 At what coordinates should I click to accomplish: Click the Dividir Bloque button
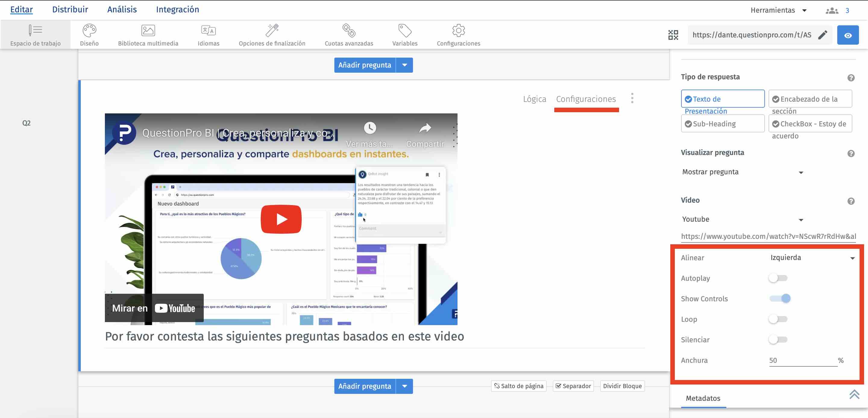click(622, 386)
